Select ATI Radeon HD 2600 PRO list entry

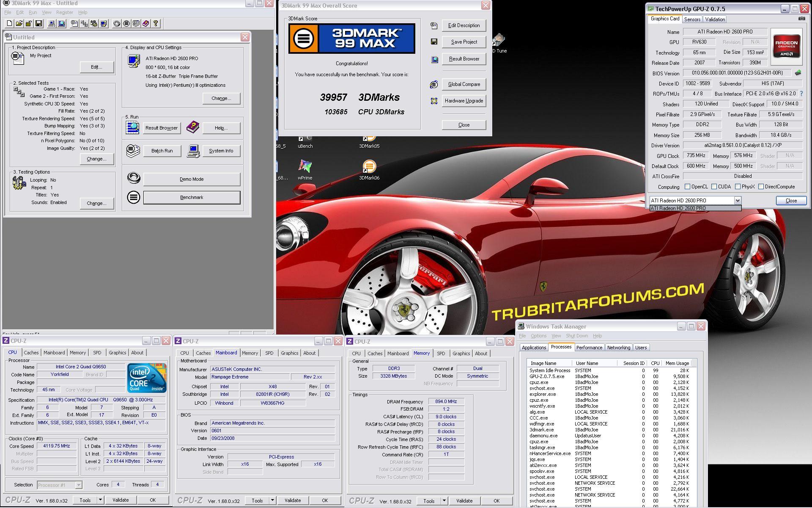(695, 208)
